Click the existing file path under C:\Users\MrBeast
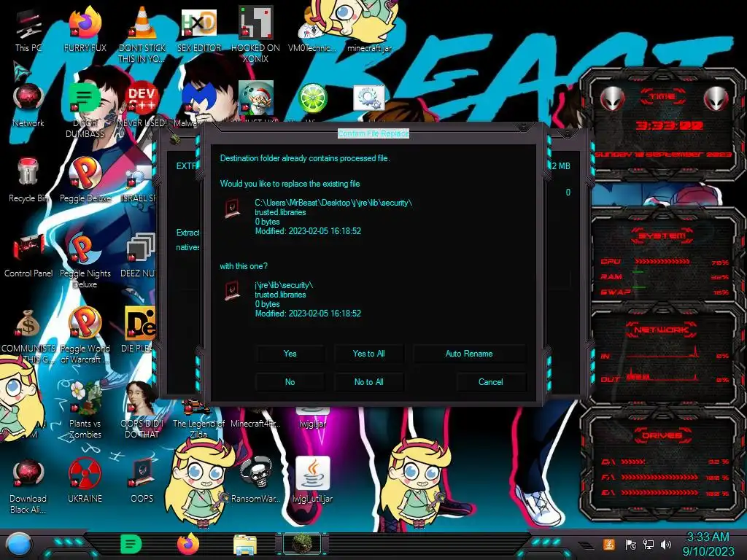The width and height of the screenshot is (747, 560). 333,203
